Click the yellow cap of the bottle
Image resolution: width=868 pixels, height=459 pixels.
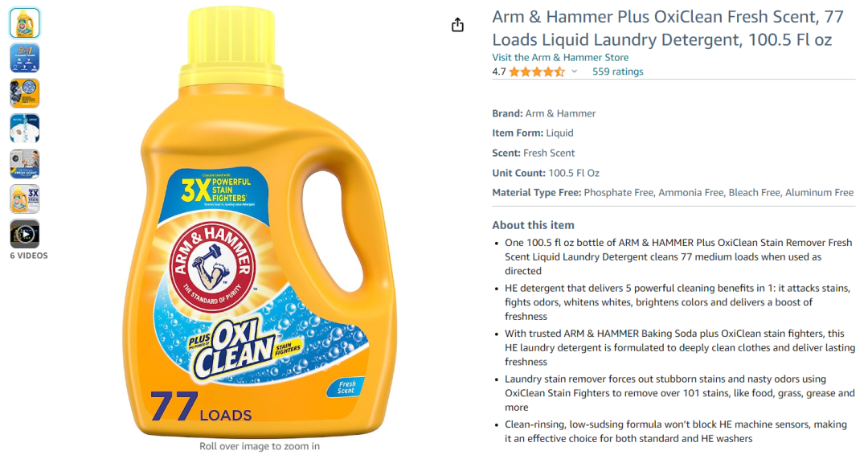coord(232,47)
